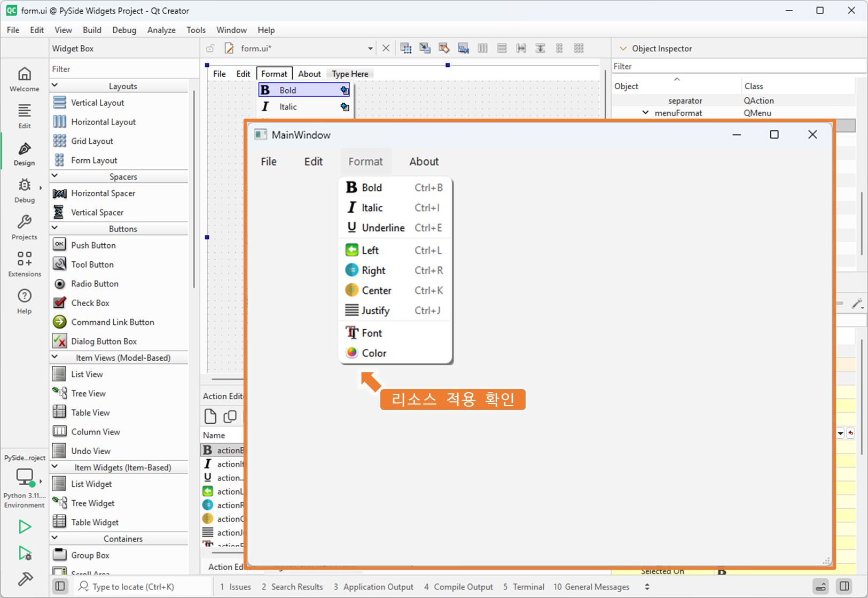Open the Tools menu in Qt Creator
The width and height of the screenshot is (868, 598).
pyautogui.click(x=196, y=30)
